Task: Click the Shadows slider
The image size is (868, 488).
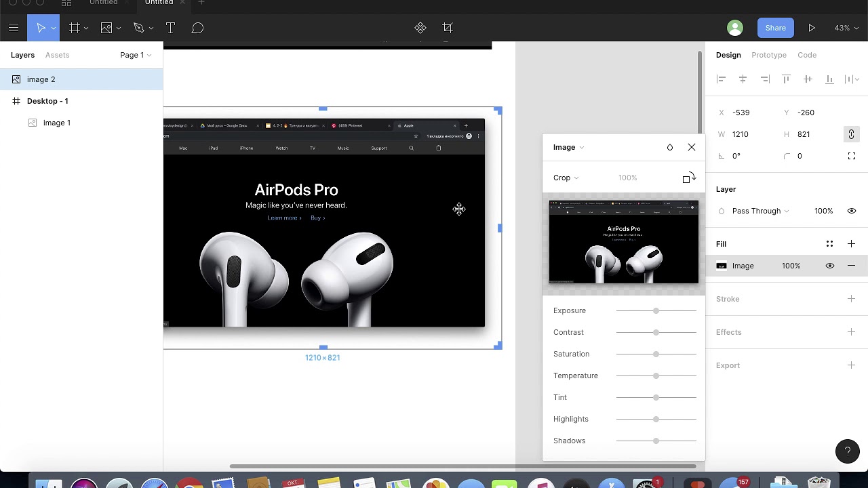Action: click(x=656, y=441)
